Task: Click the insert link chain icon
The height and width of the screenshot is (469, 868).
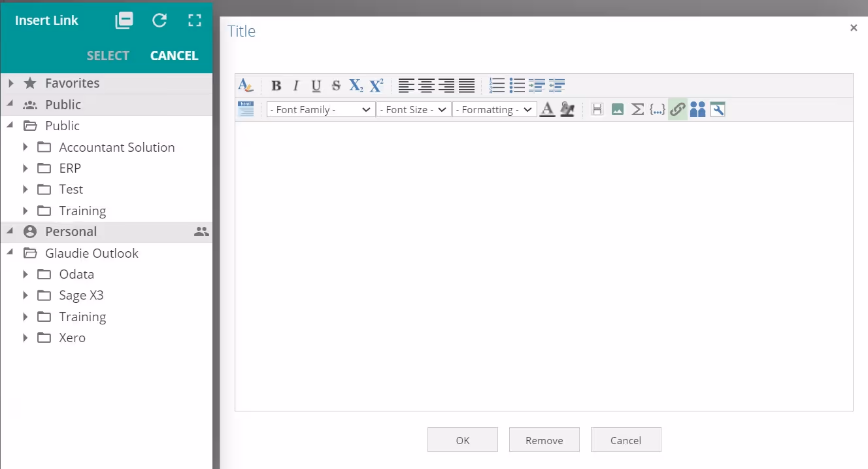Action: pos(678,110)
